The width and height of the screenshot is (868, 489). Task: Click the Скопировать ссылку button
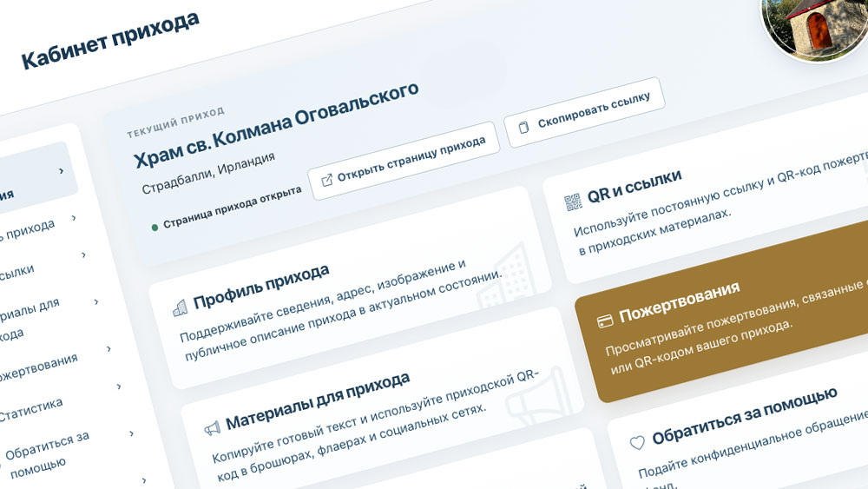pyautogui.click(x=584, y=112)
